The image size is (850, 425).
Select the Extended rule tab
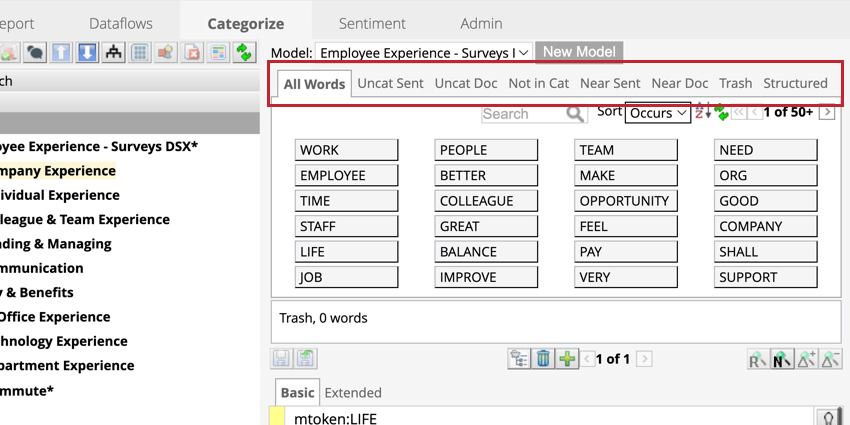pos(353,393)
